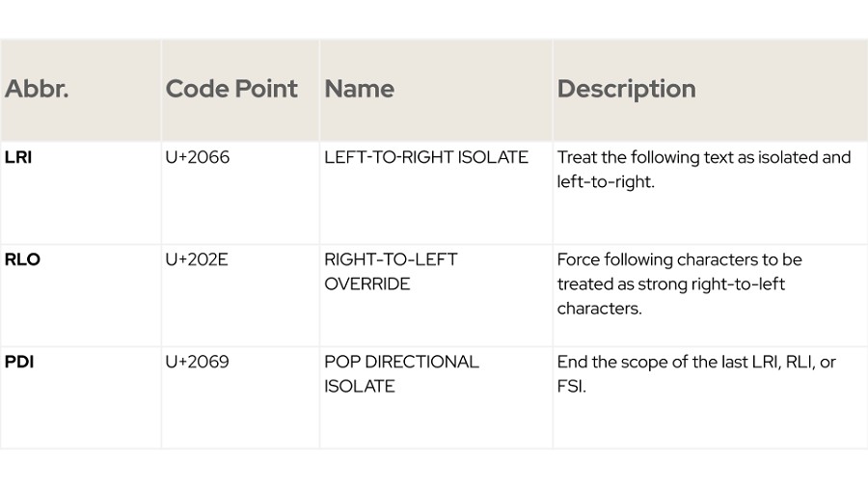Click the word OVERRIDE in the Name column
The height and width of the screenshot is (488, 868).
(366, 285)
